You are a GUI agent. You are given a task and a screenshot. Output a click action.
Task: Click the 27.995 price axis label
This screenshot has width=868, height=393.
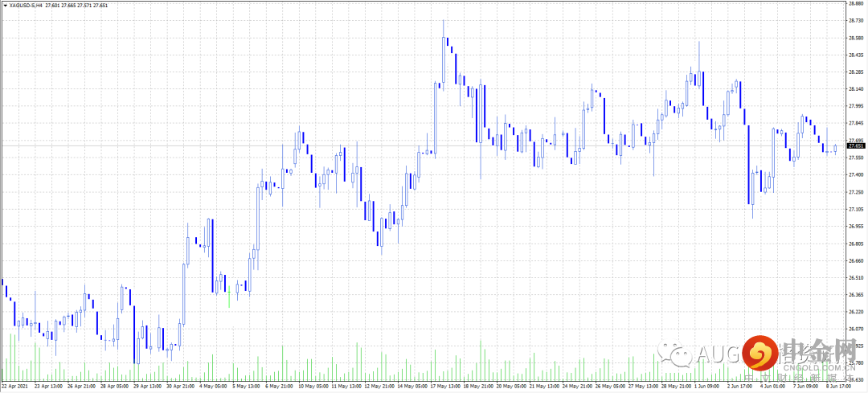[x=856, y=106]
